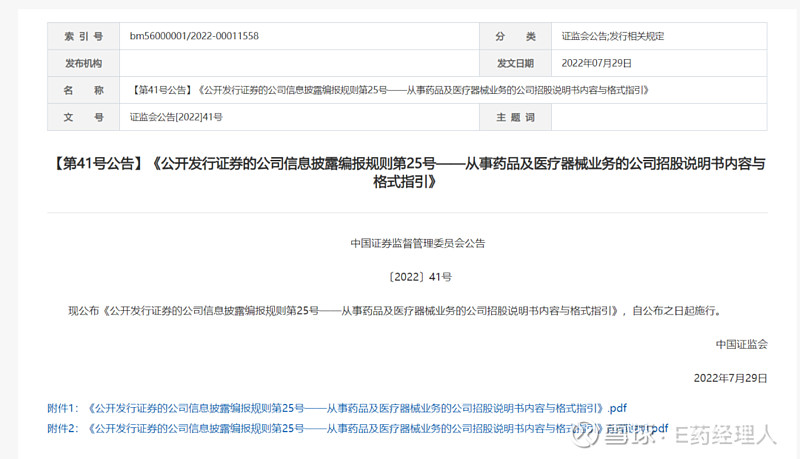Click the 2022年7月29日 date under signature

pyautogui.click(x=730, y=377)
